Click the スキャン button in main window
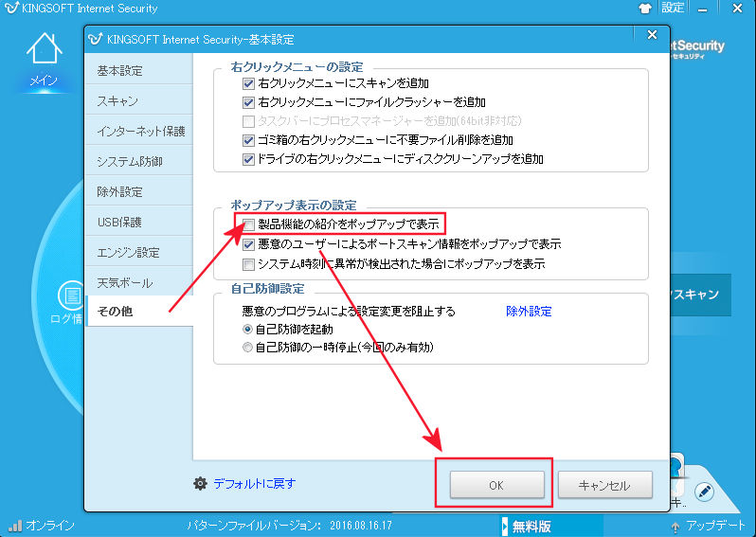The width and height of the screenshot is (756, 537). [x=700, y=295]
